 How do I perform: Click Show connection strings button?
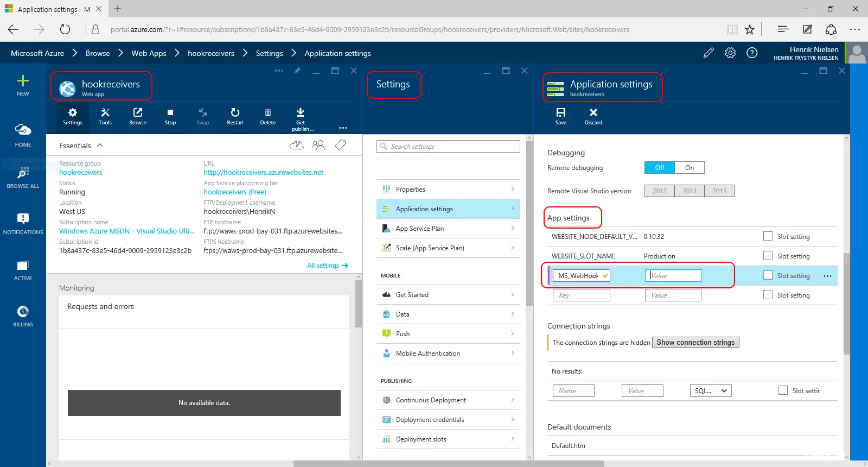point(695,342)
